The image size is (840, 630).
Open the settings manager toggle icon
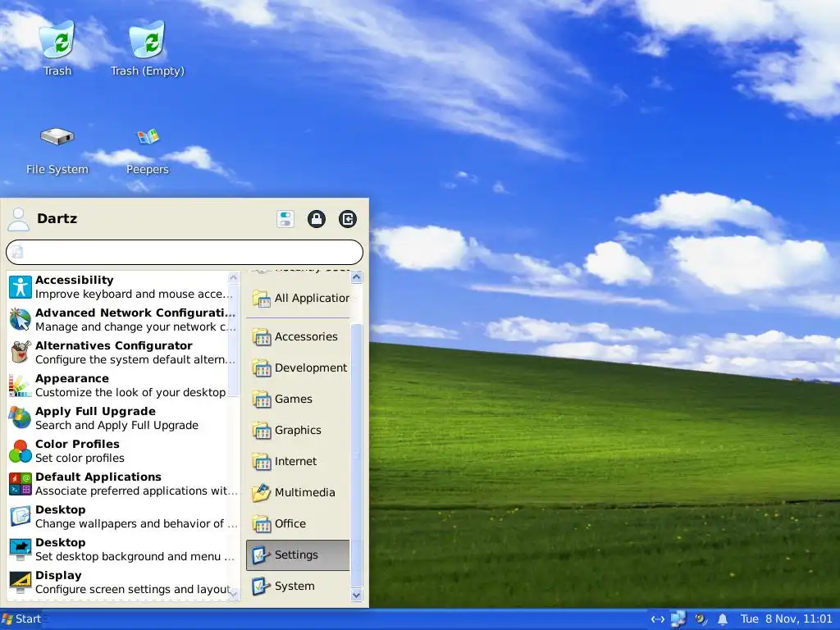click(285, 219)
